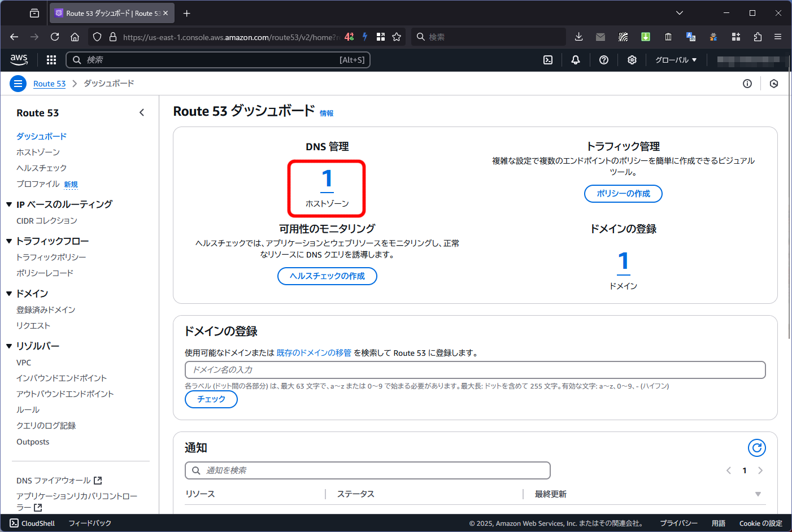Open the AWS services grid menu
Screen dimensions: 792x532
tap(51, 60)
